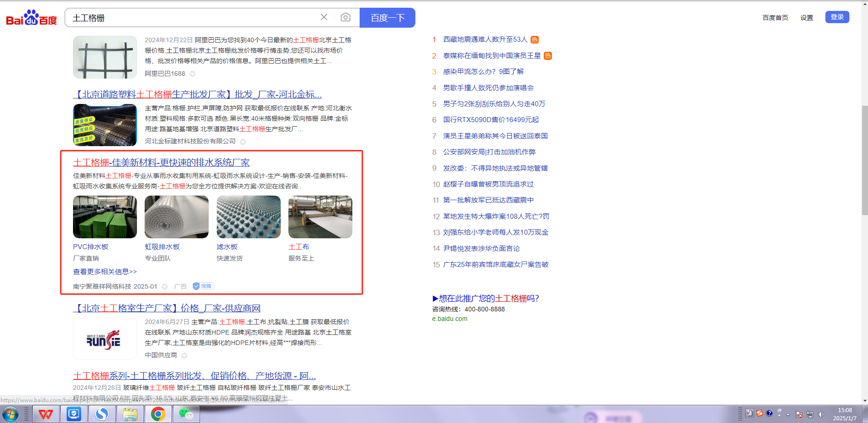Launch WPS Office from the taskbar

tap(46, 414)
